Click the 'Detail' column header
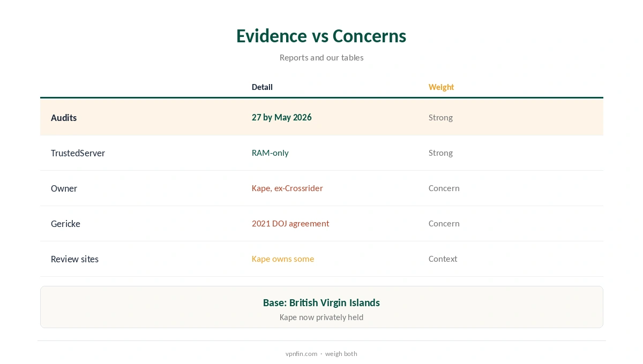The height and width of the screenshot is (364, 643). click(x=262, y=87)
